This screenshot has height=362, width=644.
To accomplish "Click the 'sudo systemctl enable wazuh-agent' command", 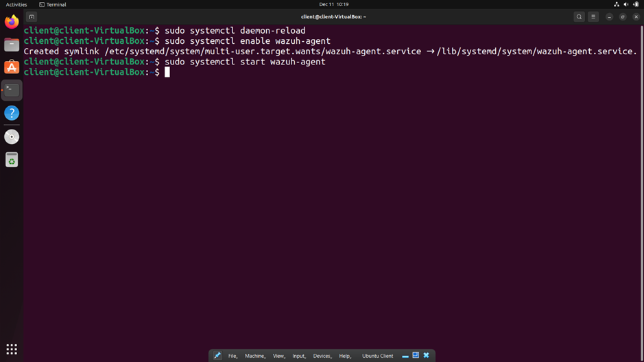I will click(248, 41).
